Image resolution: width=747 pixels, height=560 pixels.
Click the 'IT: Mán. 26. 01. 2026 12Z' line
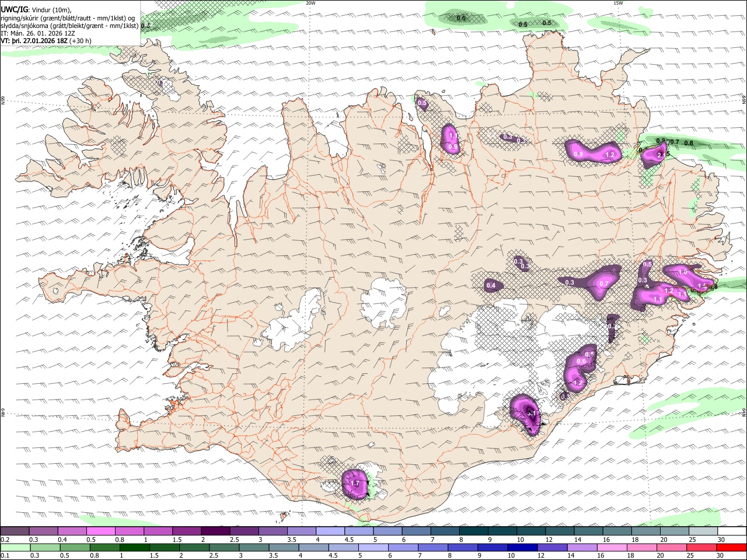[38, 33]
